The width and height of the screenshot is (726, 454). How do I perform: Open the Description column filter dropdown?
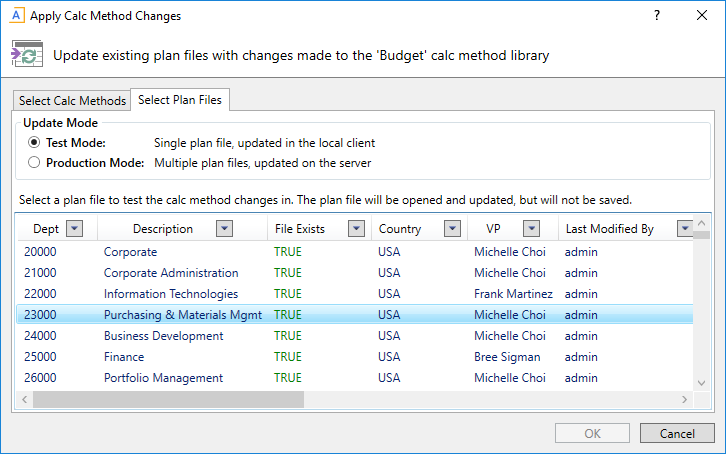(224, 229)
